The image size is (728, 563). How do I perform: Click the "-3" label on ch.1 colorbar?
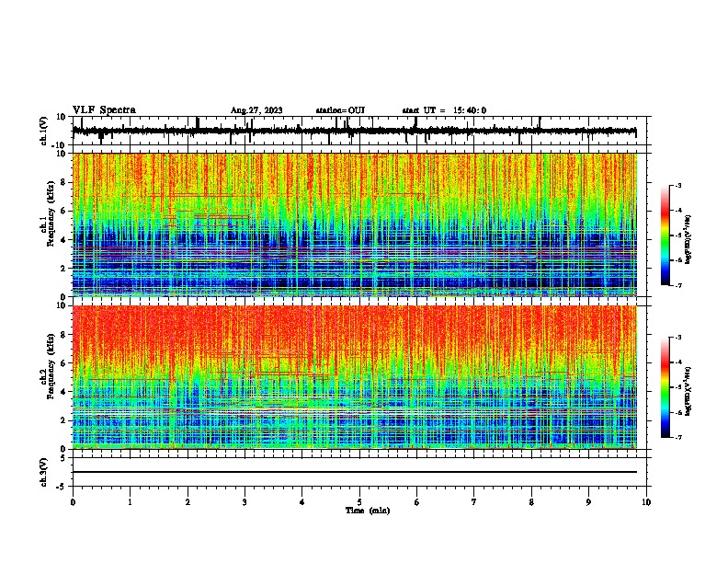pyautogui.click(x=677, y=186)
